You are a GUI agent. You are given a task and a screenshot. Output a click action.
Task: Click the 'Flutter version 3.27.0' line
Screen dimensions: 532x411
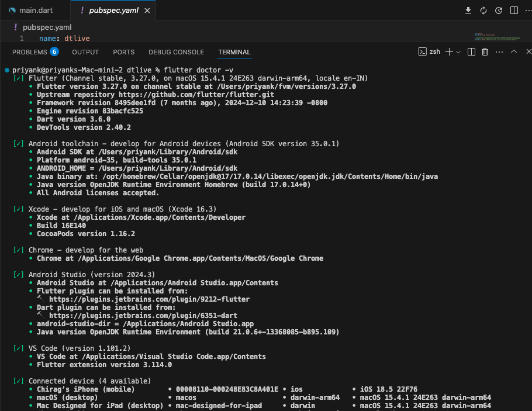(x=196, y=87)
